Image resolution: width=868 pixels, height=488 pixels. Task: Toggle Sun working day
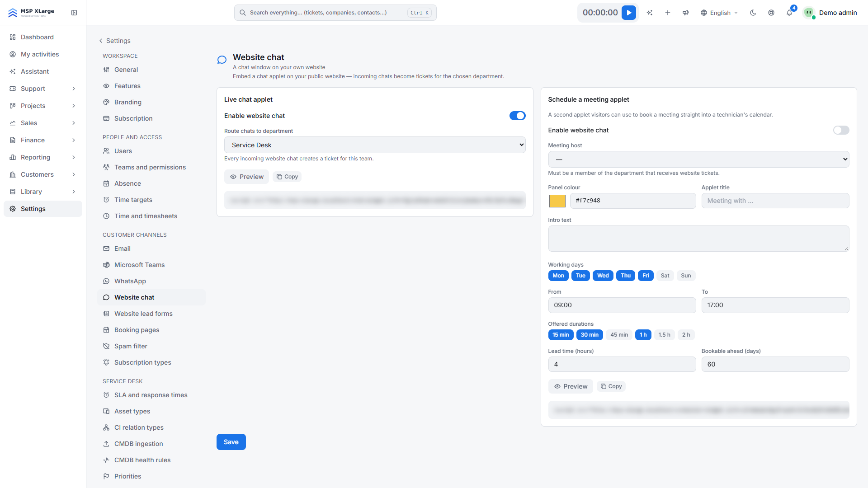pyautogui.click(x=686, y=276)
